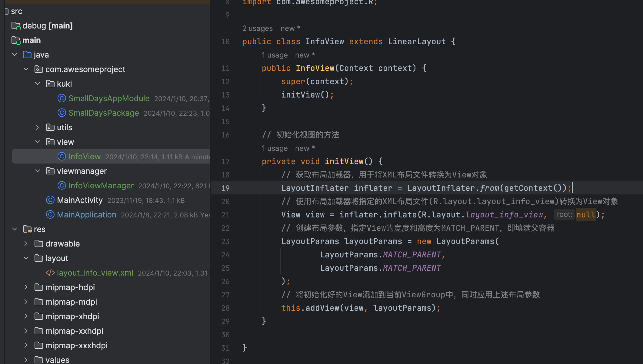
Task: Click the mipmap-hdpi folder icon
Action: (39, 287)
